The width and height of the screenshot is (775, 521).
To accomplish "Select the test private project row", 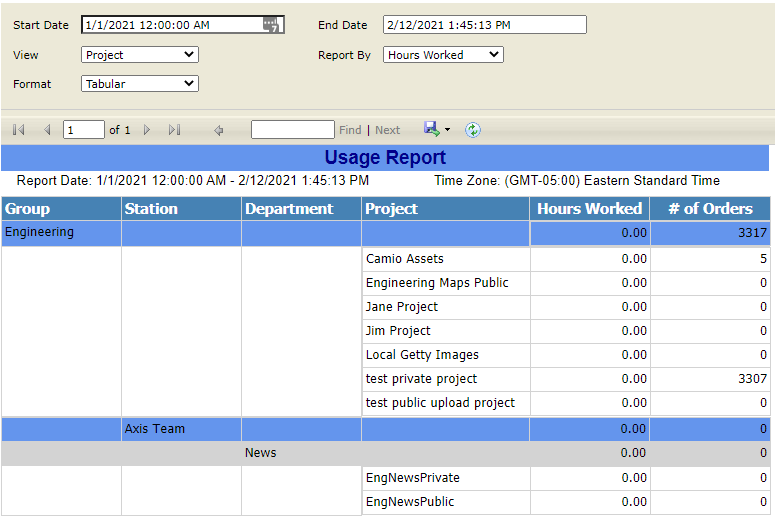I will coord(421,379).
